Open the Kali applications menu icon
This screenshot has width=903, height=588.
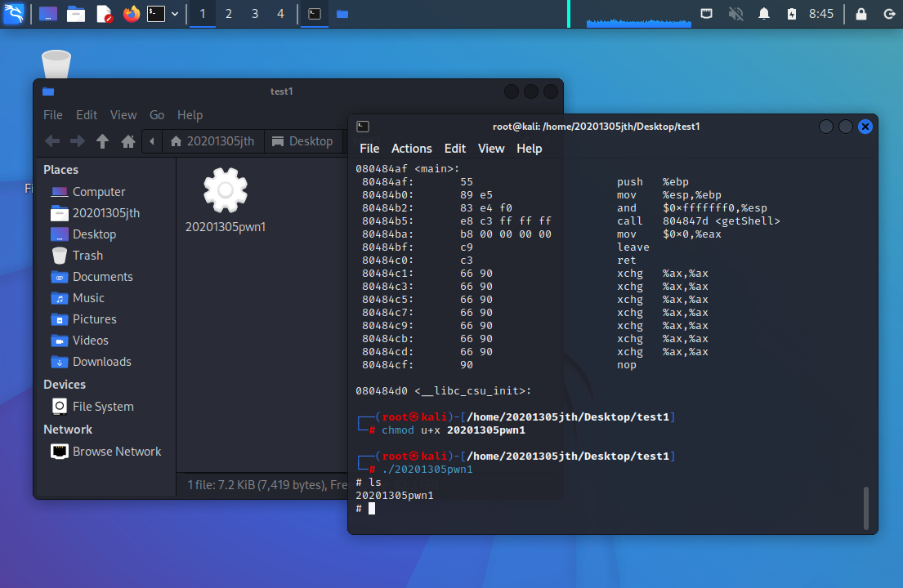pos(13,13)
